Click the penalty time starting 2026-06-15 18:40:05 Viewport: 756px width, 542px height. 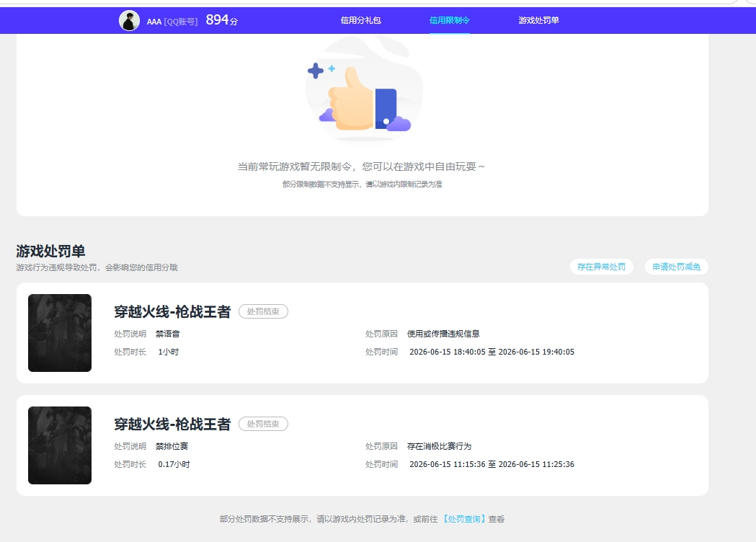492,352
